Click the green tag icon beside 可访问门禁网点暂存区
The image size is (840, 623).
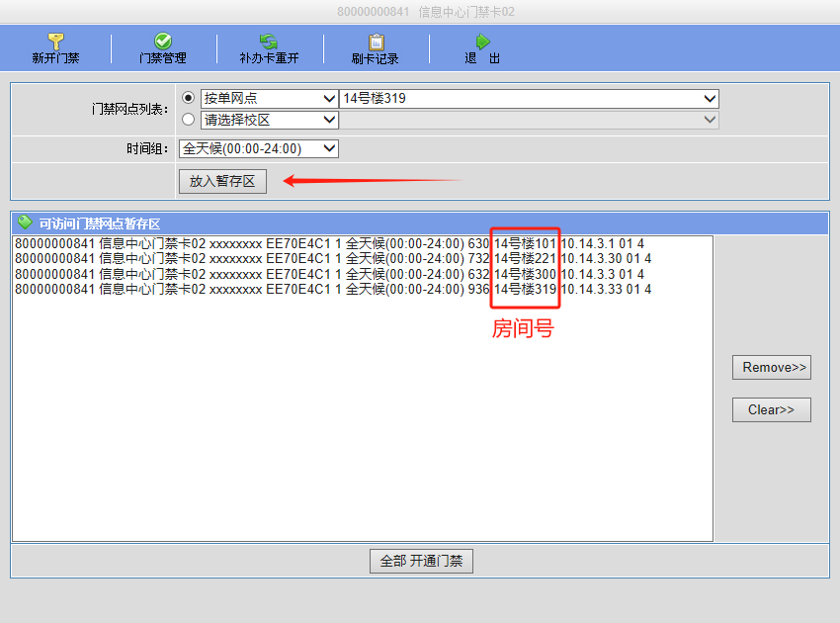[x=25, y=222]
